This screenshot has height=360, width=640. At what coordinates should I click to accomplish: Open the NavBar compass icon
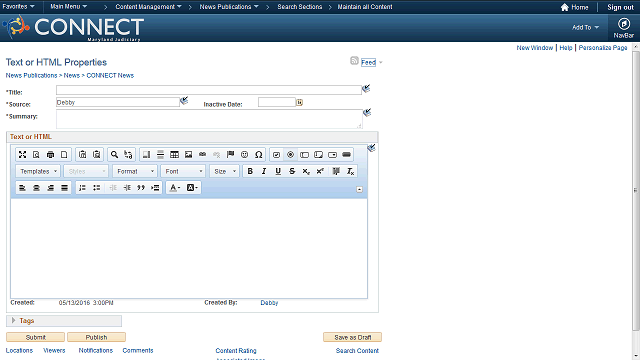tap(623, 24)
